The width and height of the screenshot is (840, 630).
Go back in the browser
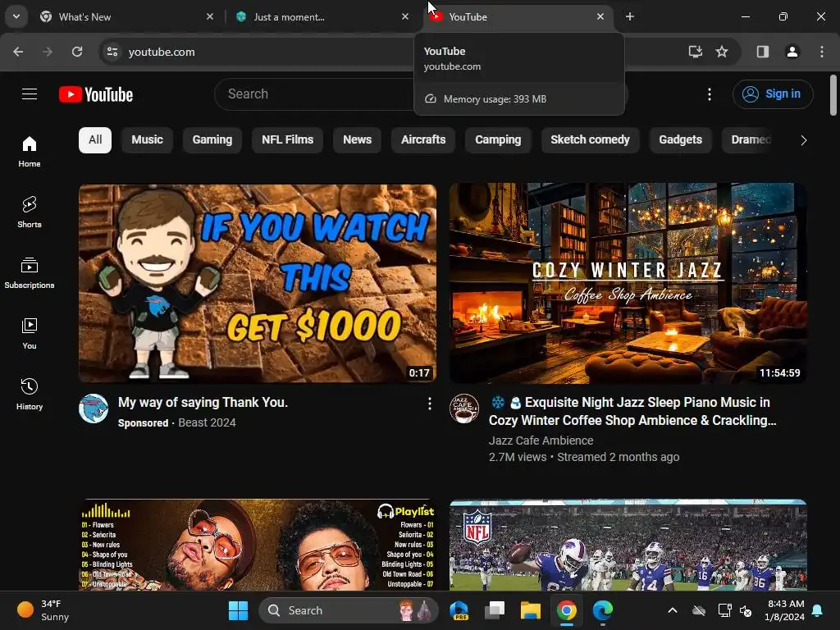pyautogui.click(x=18, y=52)
